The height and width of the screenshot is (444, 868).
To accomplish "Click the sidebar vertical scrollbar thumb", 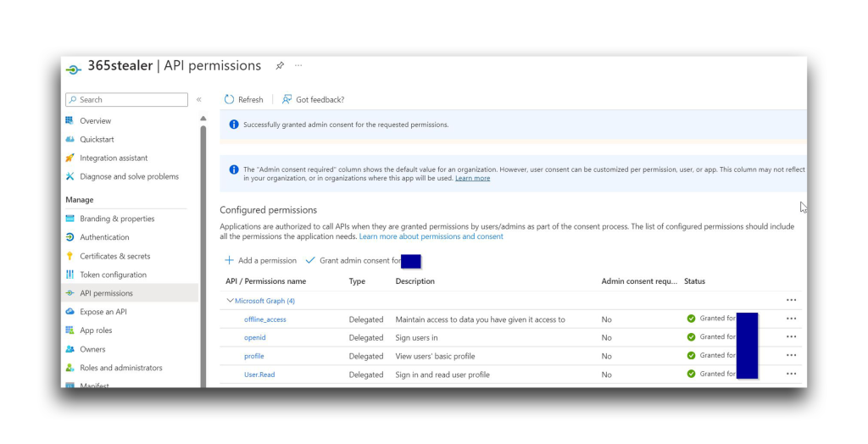I will tap(203, 255).
